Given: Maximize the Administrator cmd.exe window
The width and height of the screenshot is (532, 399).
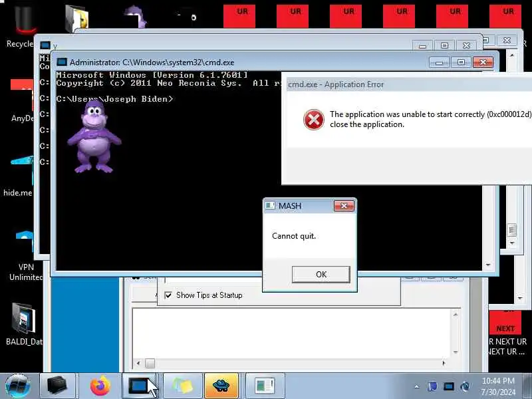Looking at the screenshot, I should point(461,63).
